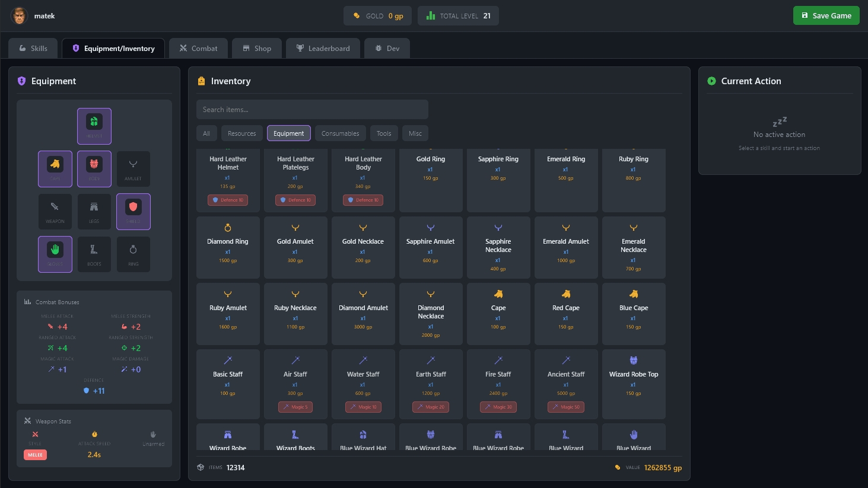Click the equipped Gloves slot
Screen dimensions: 868x488
(55, 254)
